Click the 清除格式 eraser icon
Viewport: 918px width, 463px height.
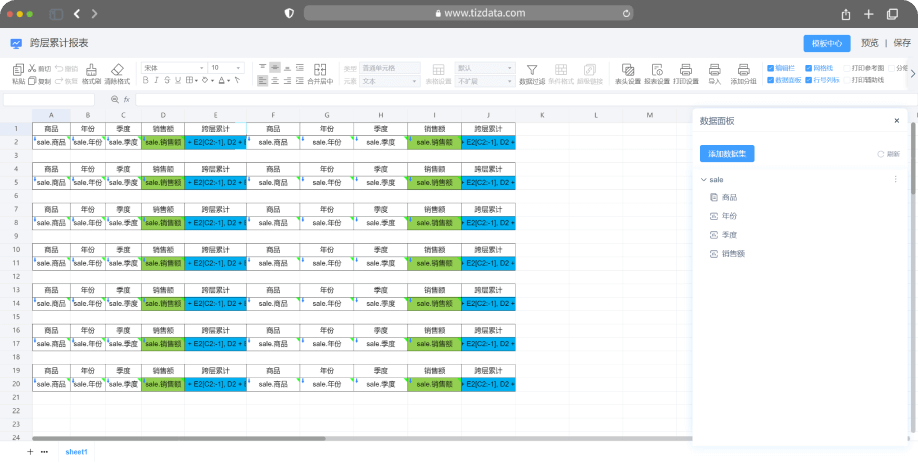click(116, 70)
